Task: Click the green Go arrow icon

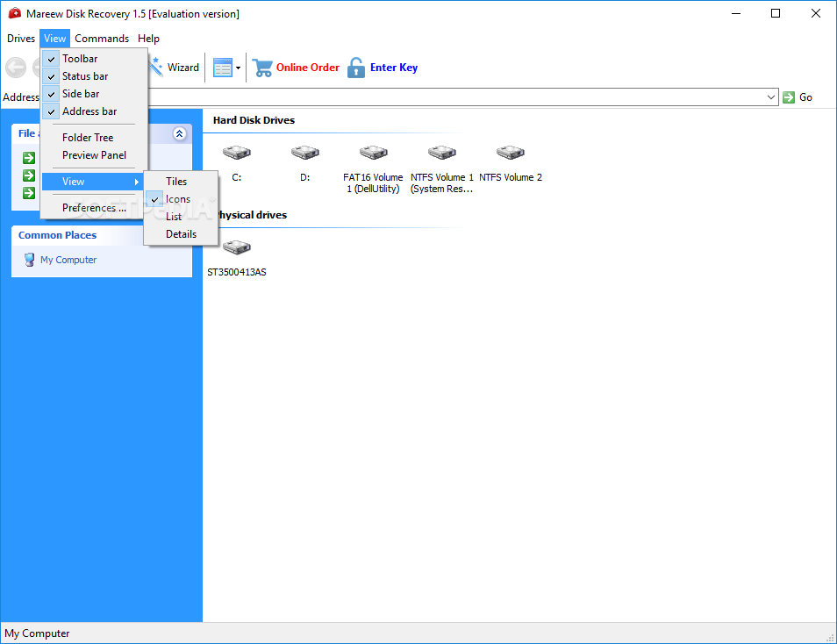Action: point(789,97)
